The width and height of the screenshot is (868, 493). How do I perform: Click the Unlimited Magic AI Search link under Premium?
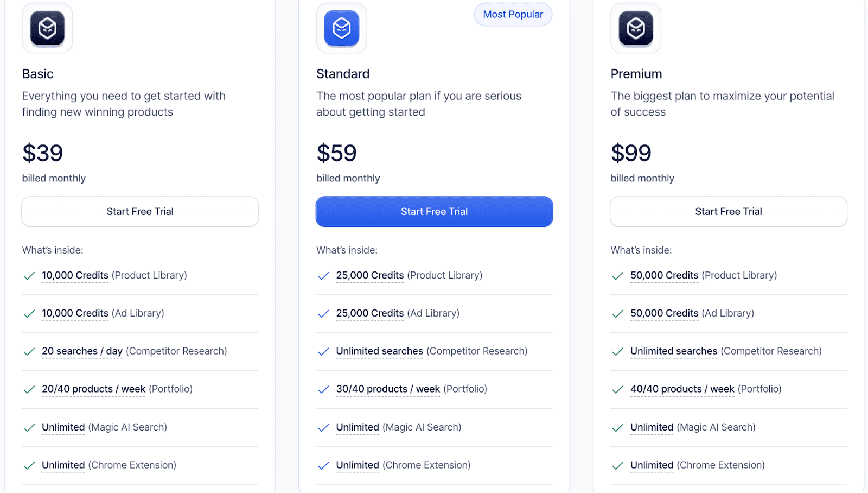650,427
